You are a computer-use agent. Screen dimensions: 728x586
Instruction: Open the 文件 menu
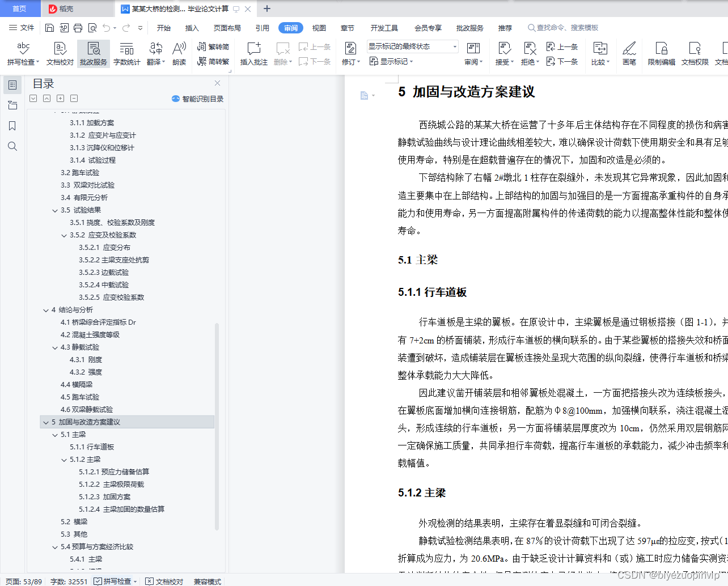(22, 28)
